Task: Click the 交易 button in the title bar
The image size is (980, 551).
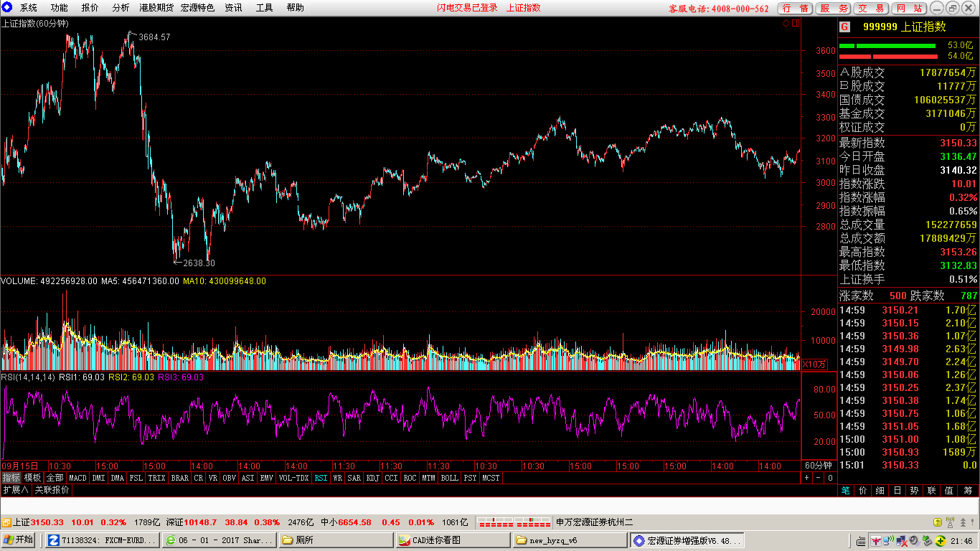Action: pyautogui.click(x=872, y=8)
